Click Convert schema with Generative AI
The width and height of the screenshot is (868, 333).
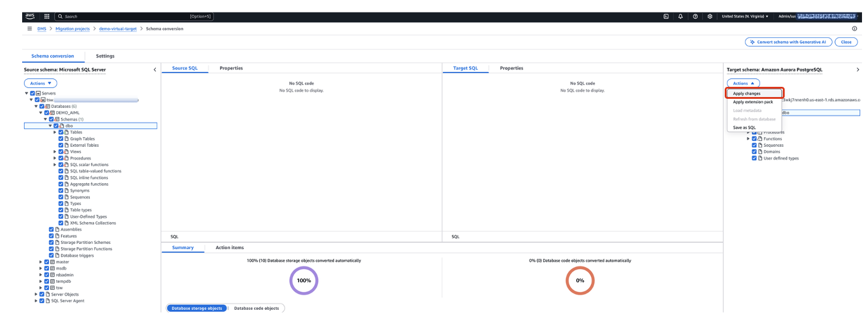point(788,42)
